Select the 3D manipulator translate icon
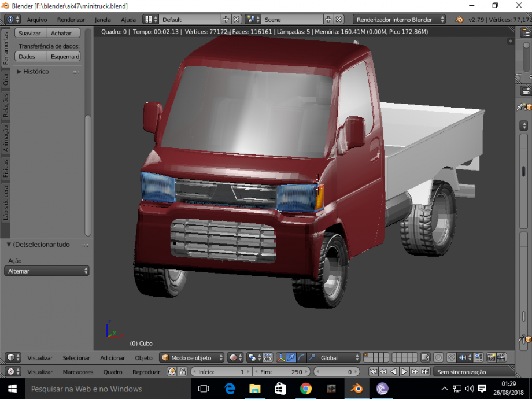The image size is (532, 399). (x=291, y=357)
